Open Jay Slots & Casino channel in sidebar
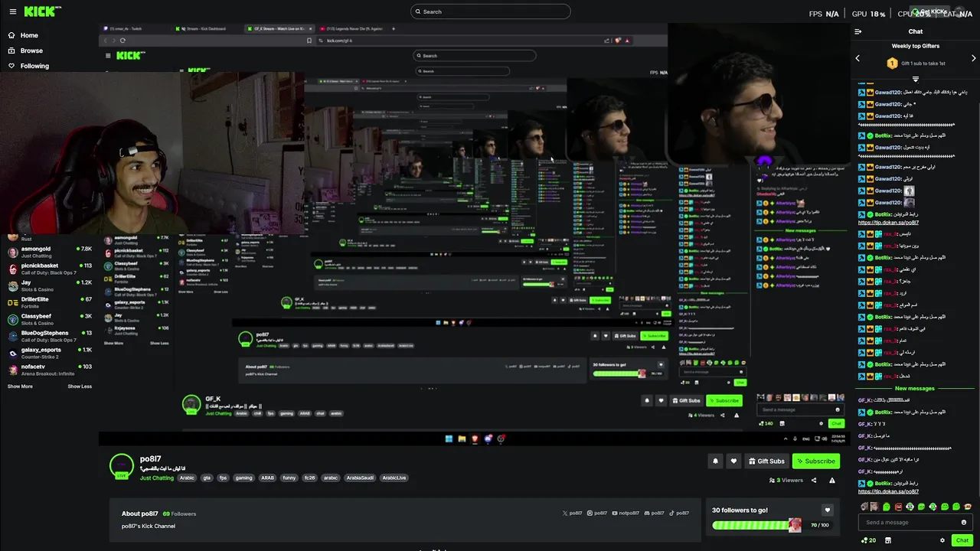Viewport: 980px width, 551px height. (49, 285)
